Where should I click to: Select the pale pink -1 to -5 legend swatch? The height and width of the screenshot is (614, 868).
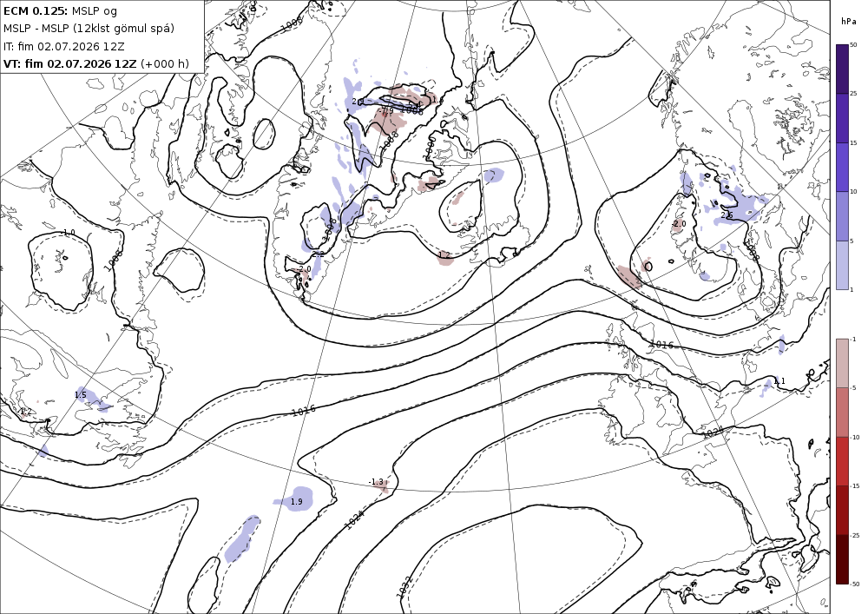[x=841, y=363]
